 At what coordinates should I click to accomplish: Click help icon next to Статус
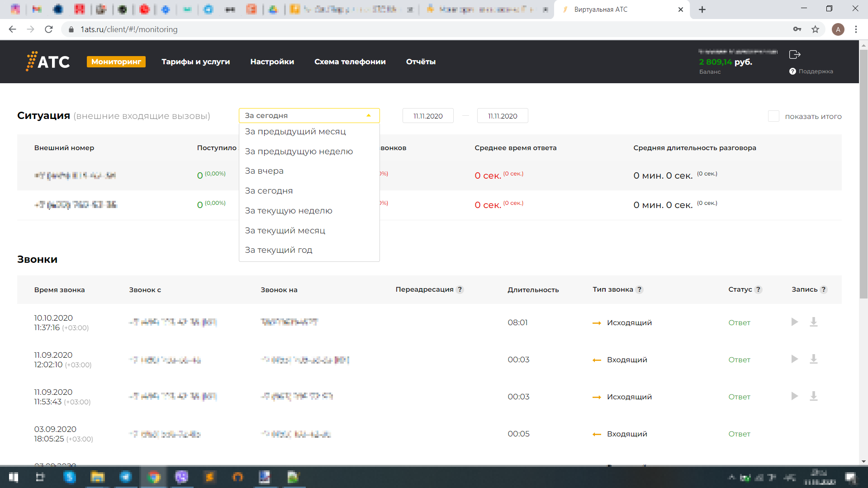pos(758,289)
